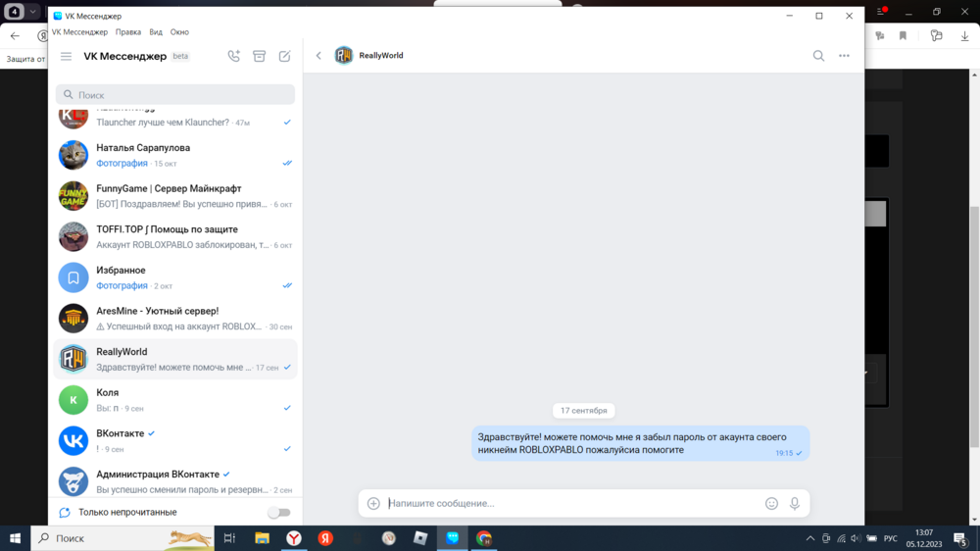Click the Поиск chat search field
The height and width of the screenshot is (551, 980).
(175, 95)
